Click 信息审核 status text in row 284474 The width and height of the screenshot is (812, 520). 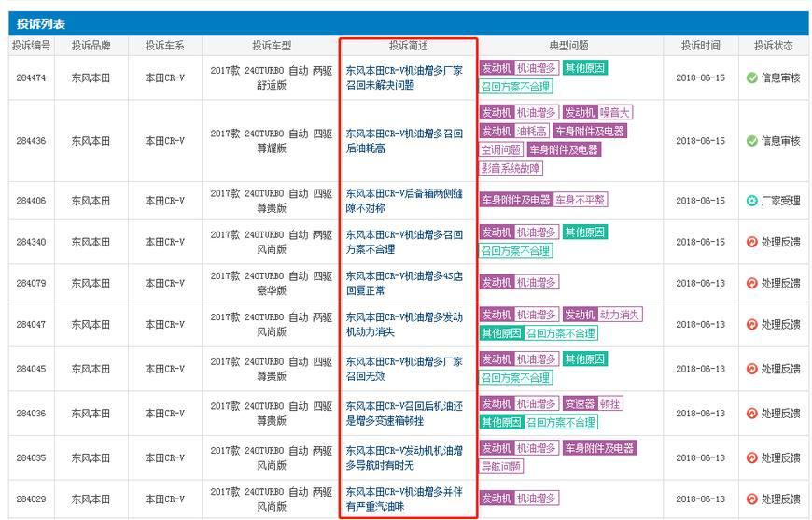click(781, 78)
